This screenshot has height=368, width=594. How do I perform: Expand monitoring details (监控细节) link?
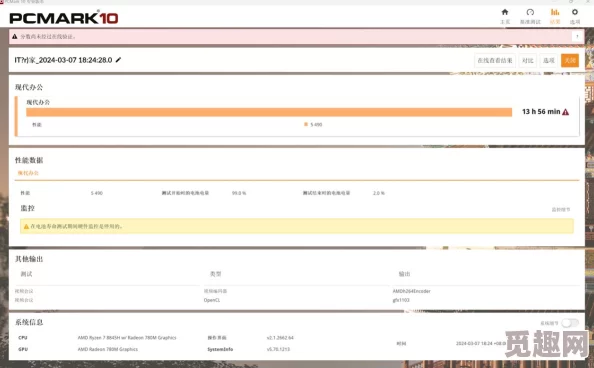(561, 210)
